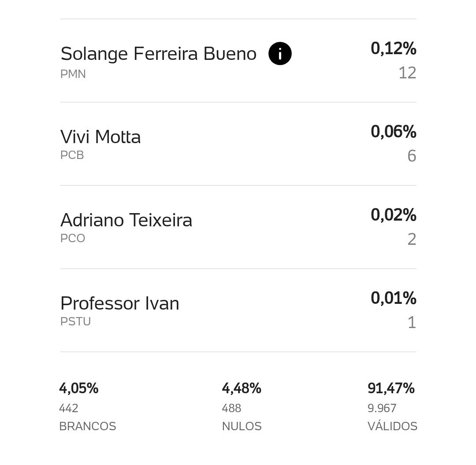The width and height of the screenshot is (476, 465).
Task: Click the 91,47% valid votes figure
Action: point(391,388)
